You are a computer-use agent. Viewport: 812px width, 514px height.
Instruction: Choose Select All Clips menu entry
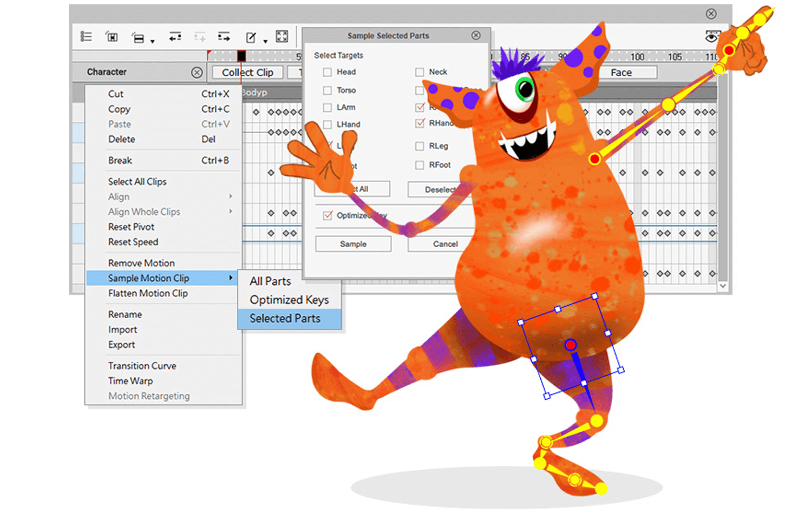click(163, 181)
